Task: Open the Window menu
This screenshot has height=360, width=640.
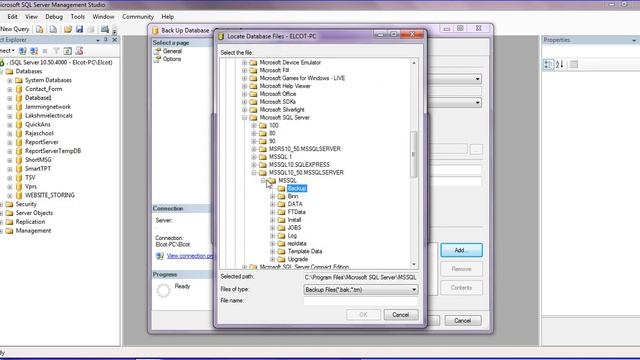Action: coord(103,17)
